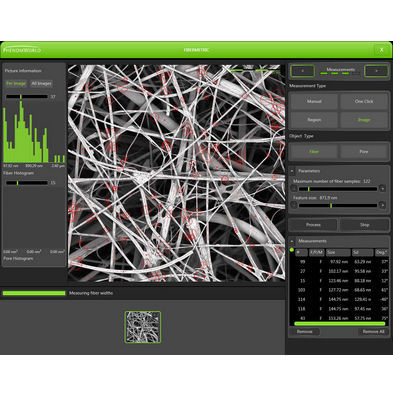Start analysis with the Process button
Image resolution: width=393 pixels, height=393 pixels.
point(313,225)
